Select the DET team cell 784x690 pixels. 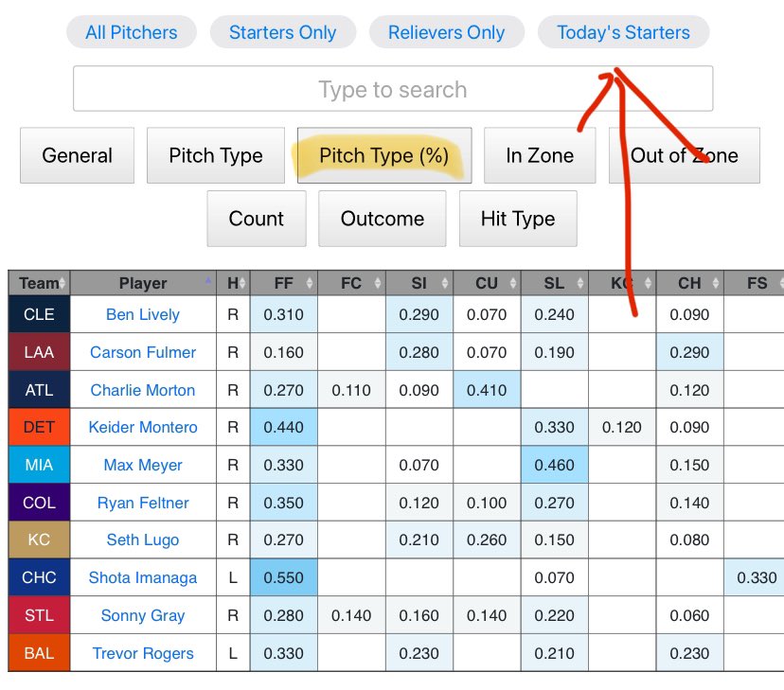[39, 427]
